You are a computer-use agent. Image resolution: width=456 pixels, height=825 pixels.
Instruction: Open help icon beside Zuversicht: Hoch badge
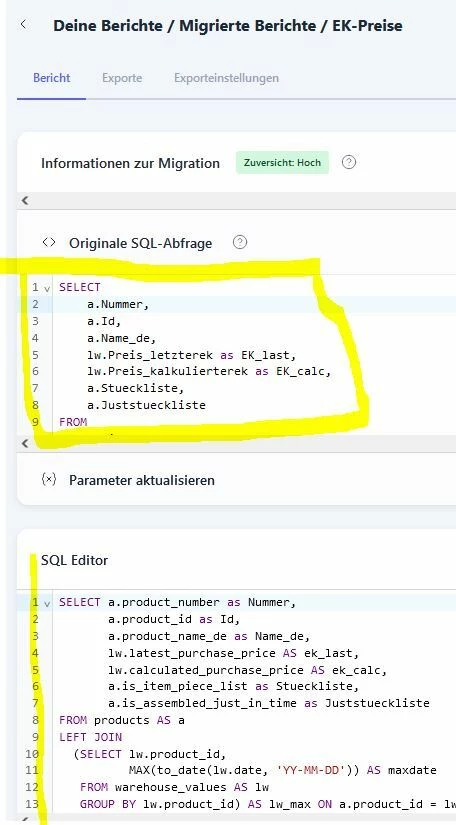tap(349, 162)
